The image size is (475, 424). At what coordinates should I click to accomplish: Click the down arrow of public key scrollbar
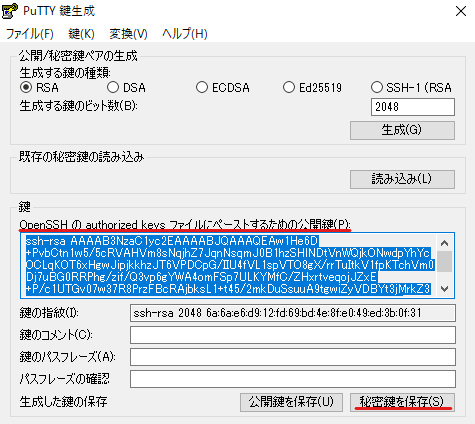pyautogui.click(x=444, y=288)
